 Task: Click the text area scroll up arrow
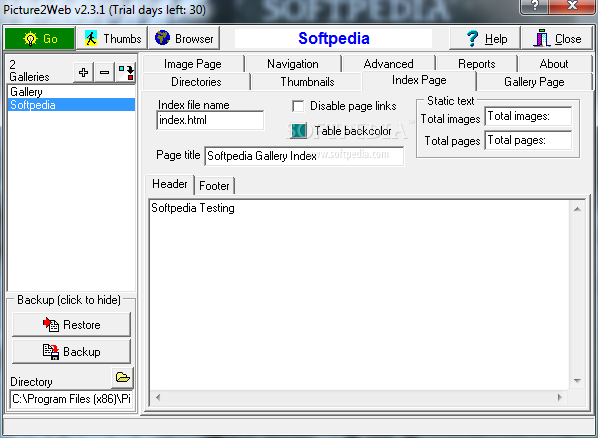(577, 209)
